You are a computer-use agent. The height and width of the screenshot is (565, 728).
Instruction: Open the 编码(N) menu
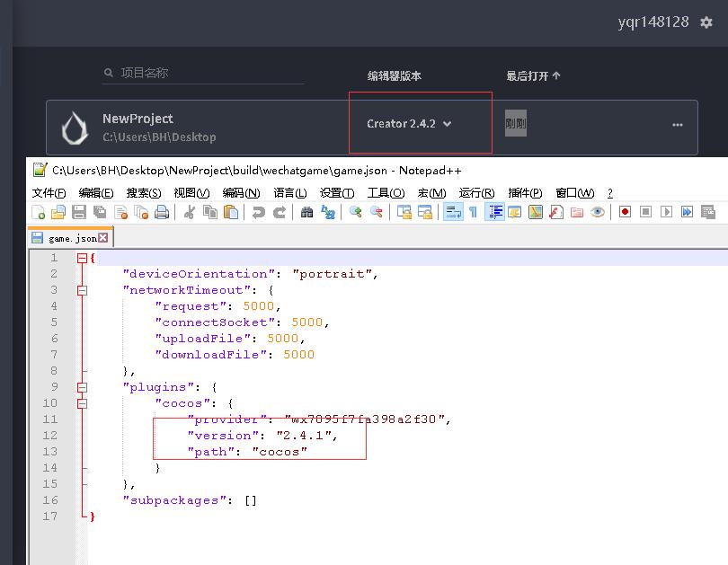(241, 193)
